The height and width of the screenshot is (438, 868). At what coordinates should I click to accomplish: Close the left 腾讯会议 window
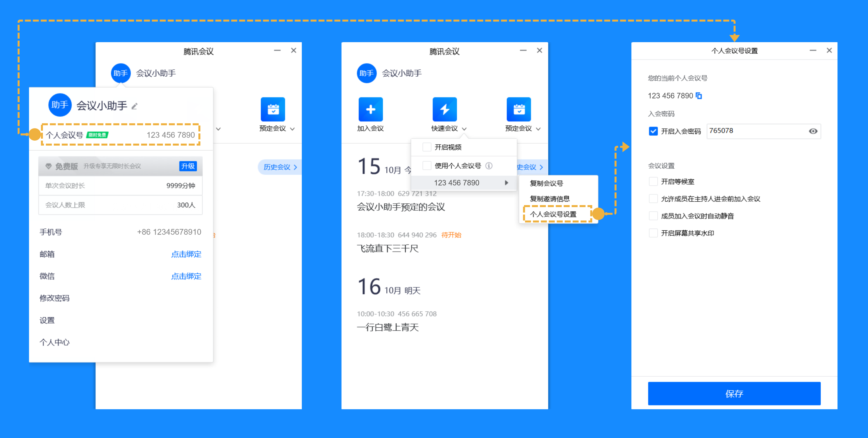coord(293,51)
